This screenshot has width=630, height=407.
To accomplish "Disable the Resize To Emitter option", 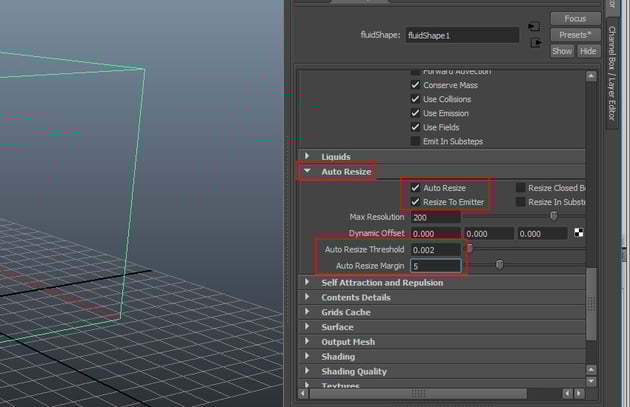I will (415, 202).
